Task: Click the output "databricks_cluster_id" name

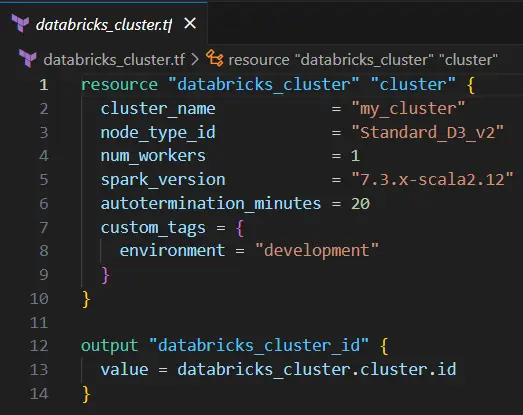Action: click(259, 345)
